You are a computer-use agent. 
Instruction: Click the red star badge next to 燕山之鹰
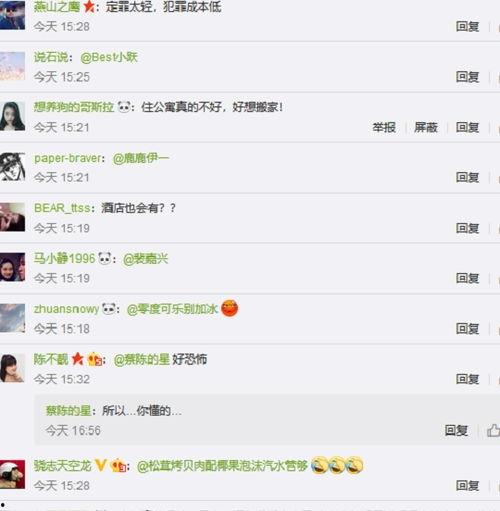pos(89,6)
